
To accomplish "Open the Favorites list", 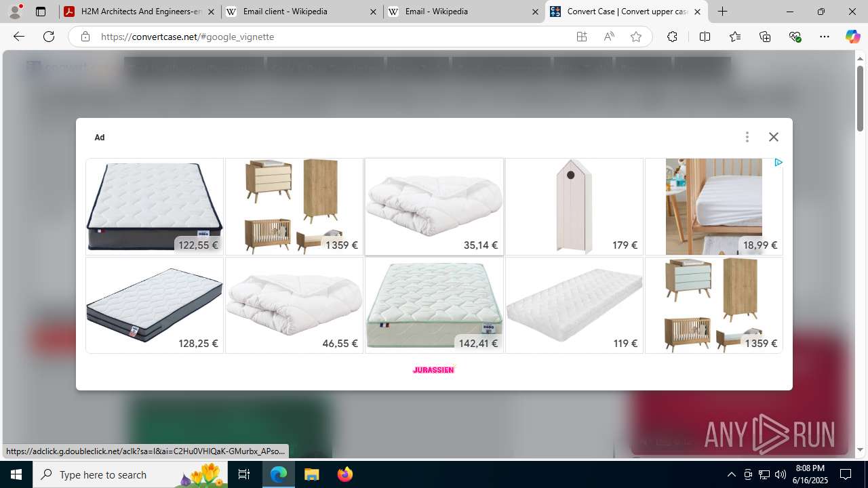I will coord(735,37).
